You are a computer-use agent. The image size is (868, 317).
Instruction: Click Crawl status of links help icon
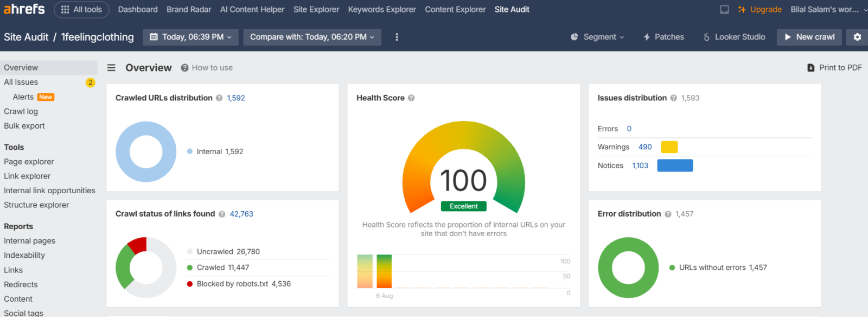tap(222, 214)
